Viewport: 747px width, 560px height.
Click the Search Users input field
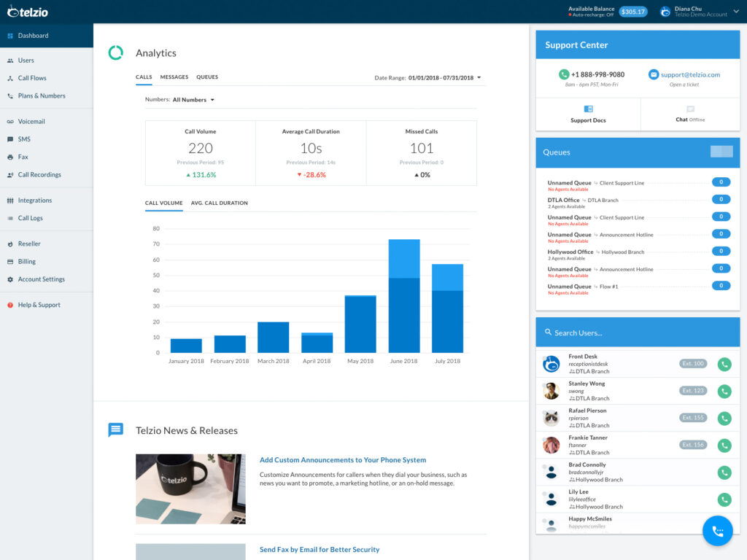(638, 332)
